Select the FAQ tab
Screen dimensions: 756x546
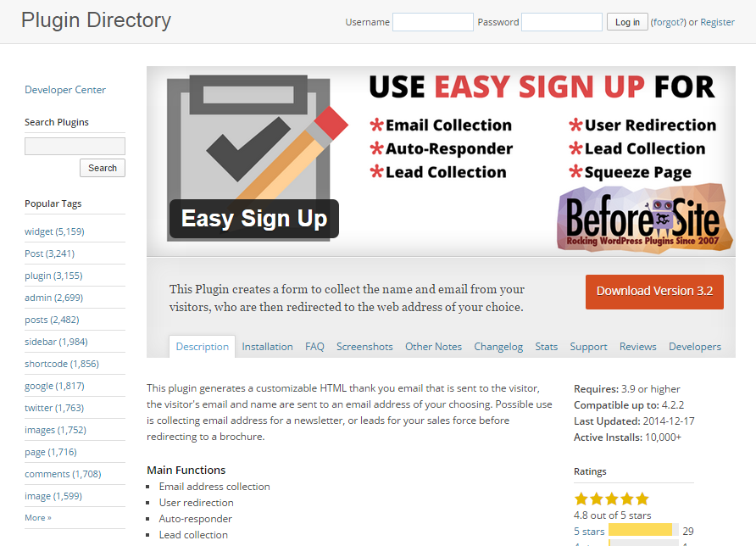[x=314, y=347]
